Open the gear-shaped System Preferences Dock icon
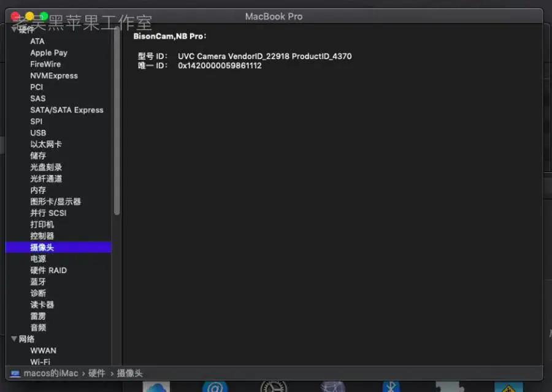The width and height of the screenshot is (552, 392). [x=274, y=386]
